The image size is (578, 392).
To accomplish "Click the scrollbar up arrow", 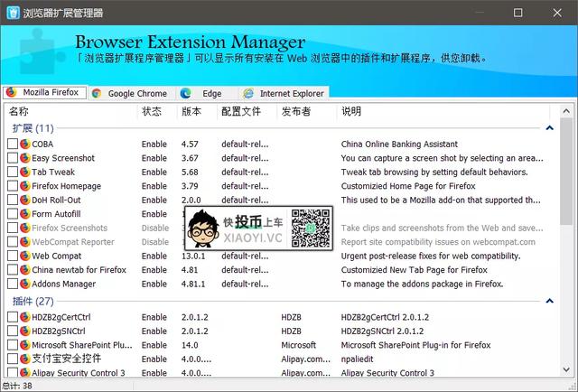I will 566,110.
